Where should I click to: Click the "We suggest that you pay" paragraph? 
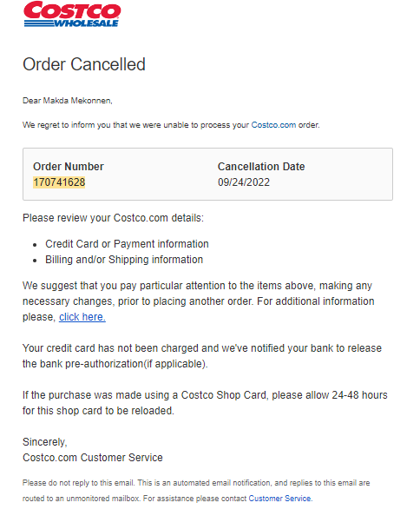click(199, 301)
